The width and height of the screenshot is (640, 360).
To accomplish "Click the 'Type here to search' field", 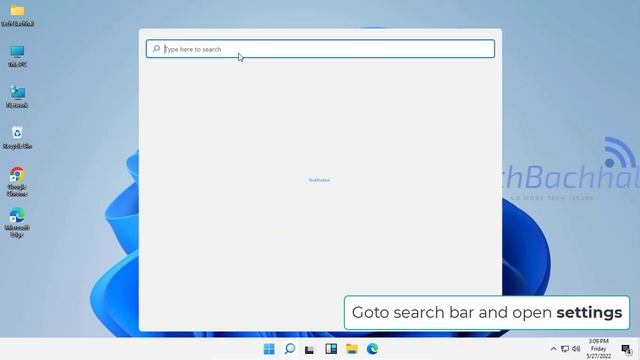I will point(320,49).
